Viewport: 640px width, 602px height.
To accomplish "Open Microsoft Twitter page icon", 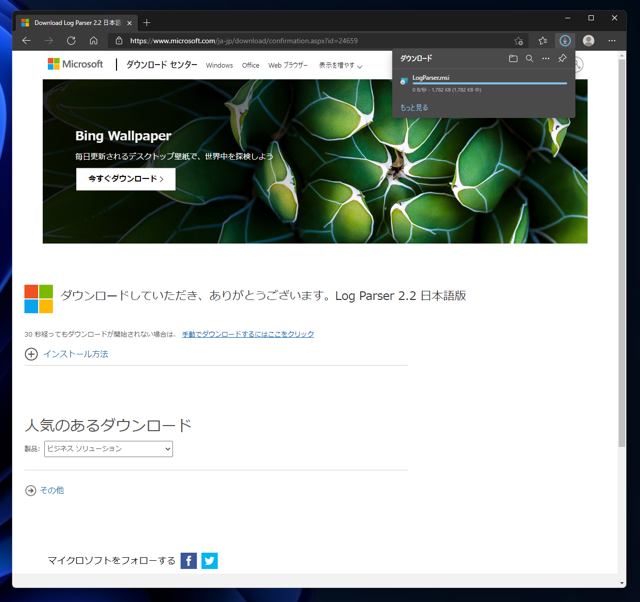I will pyautogui.click(x=209, y=560).
